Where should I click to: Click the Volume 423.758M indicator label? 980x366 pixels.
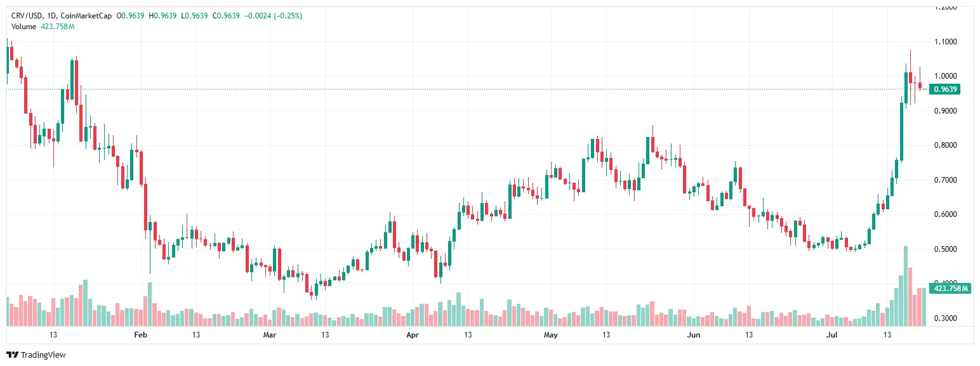pos(43,26)
